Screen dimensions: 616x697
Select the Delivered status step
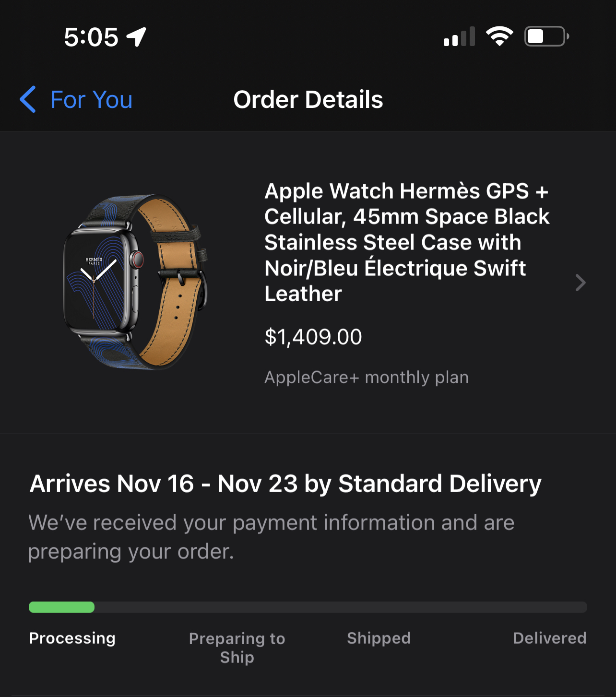(549, 638)
